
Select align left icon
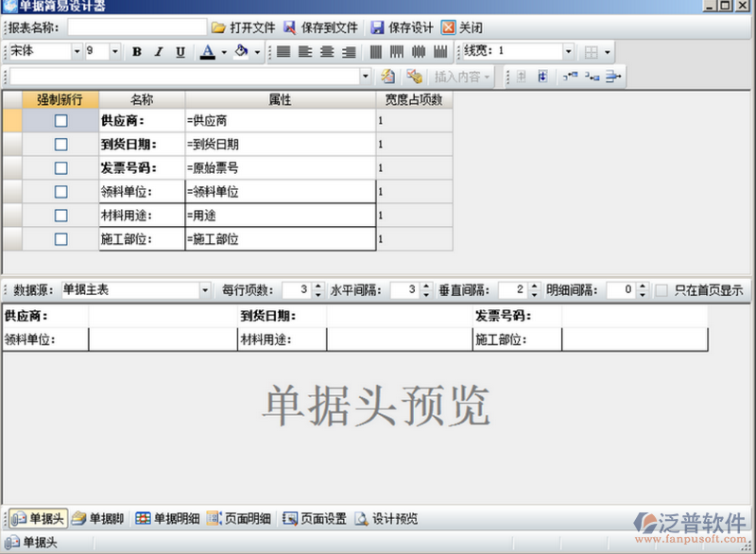click(x=305, y=52)
